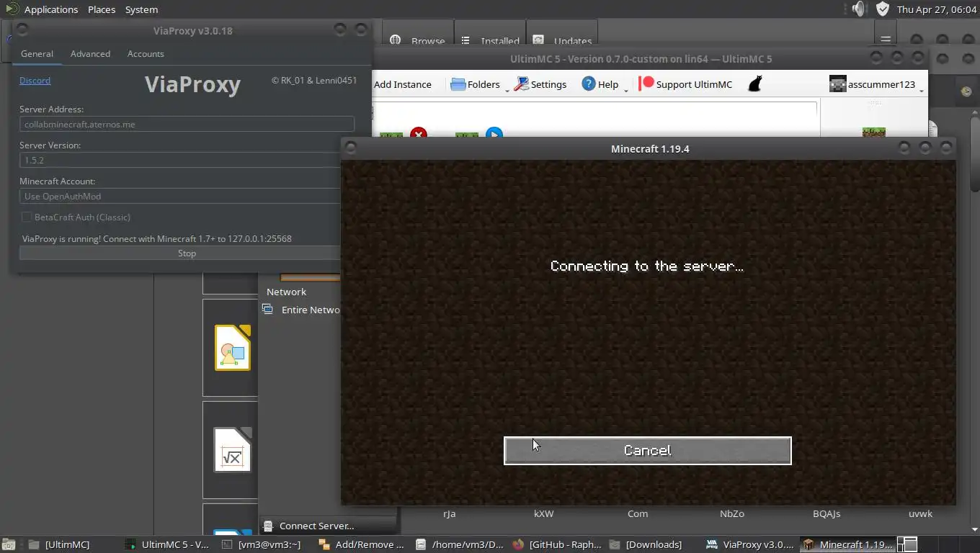Click the rJa label below Minecraft window
Image resolution: width=980 pixels, height=553 pixels.
tap(449, 513)
